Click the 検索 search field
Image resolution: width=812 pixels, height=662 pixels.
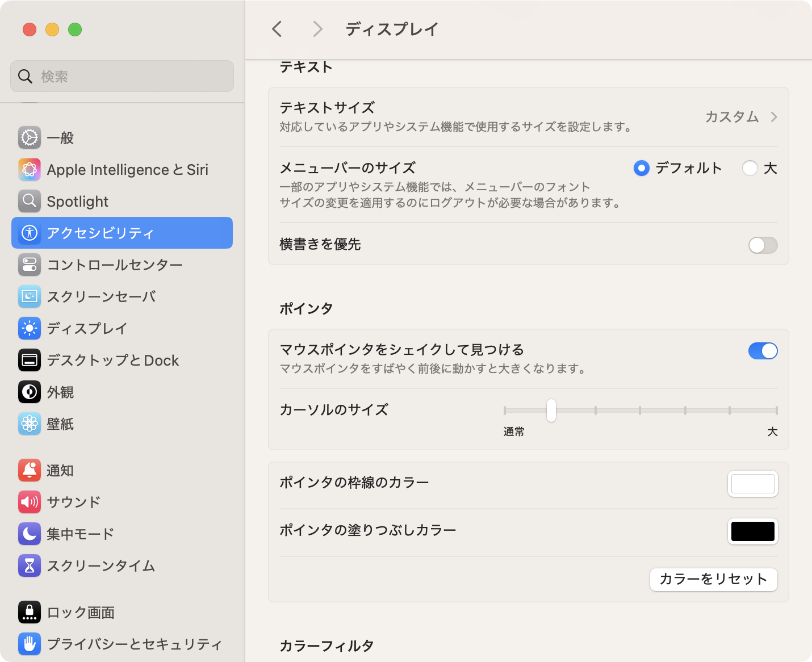[122, 76]
